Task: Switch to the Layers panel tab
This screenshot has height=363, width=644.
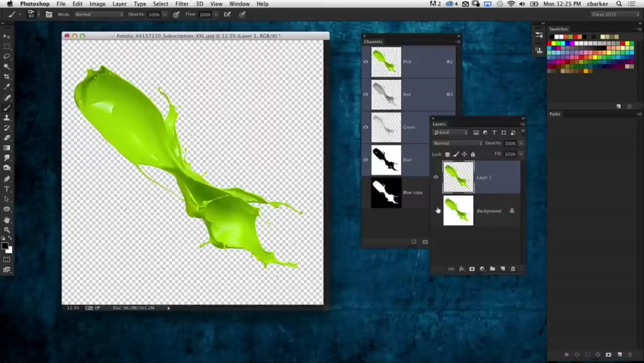Action: pos(439,124)
